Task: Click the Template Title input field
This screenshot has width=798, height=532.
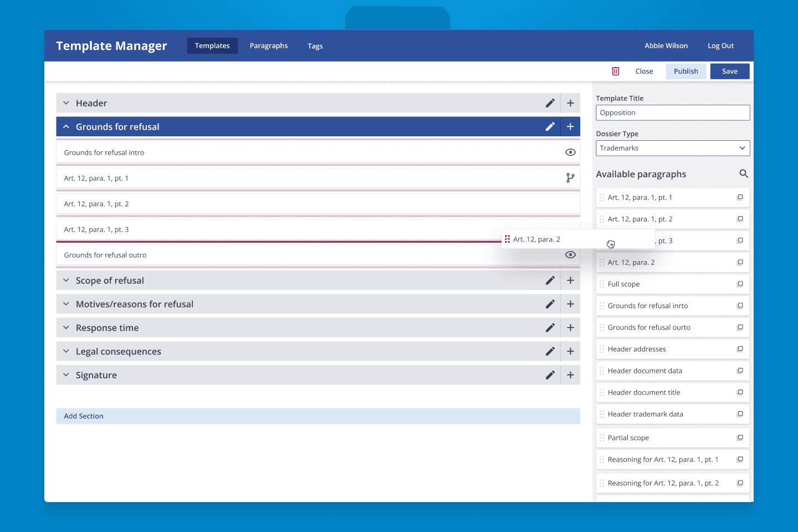Action: coord(673,113)
